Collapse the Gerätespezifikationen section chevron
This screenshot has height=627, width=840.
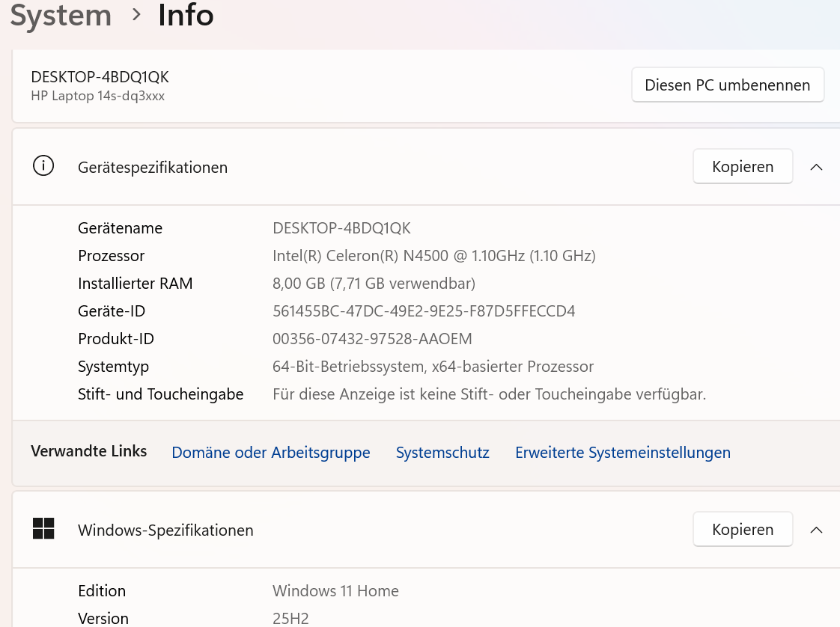click(x=816, y=167)
